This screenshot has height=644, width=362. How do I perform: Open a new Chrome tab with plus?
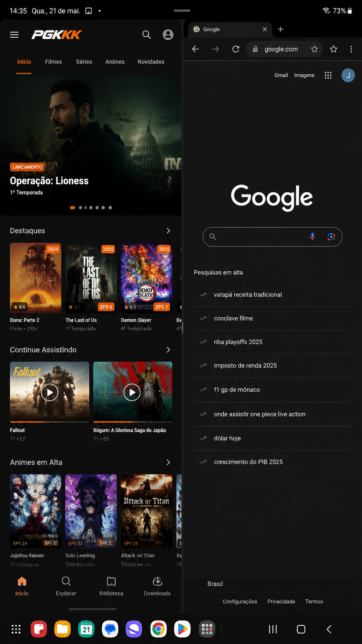click(x=281, y=29)
